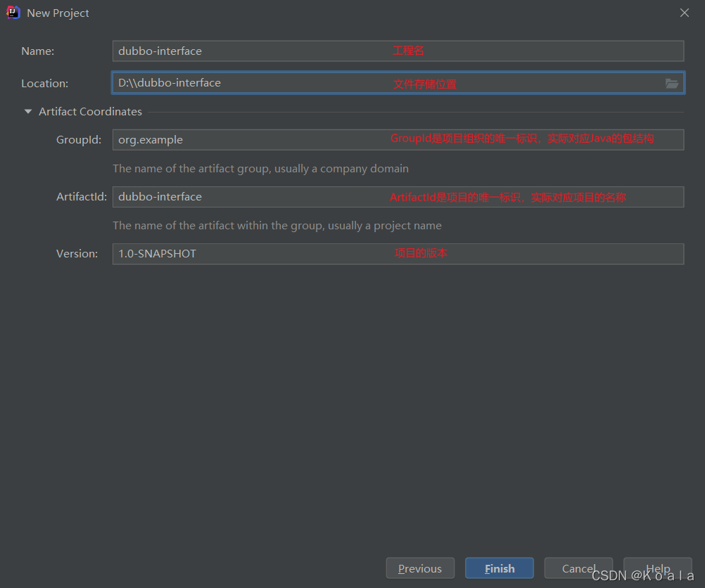
Task: Click the IntelliJ IDEA logo icon in title bar
Action: click(x=13, y=13)
